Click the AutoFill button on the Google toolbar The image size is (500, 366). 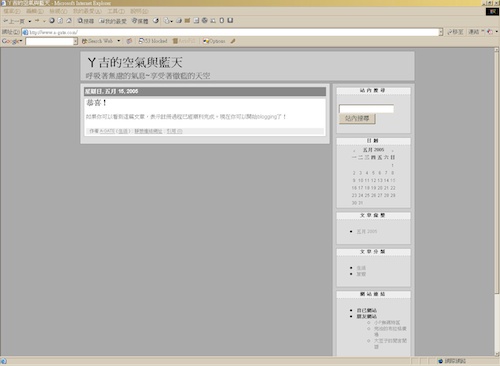tap(184, 41)
